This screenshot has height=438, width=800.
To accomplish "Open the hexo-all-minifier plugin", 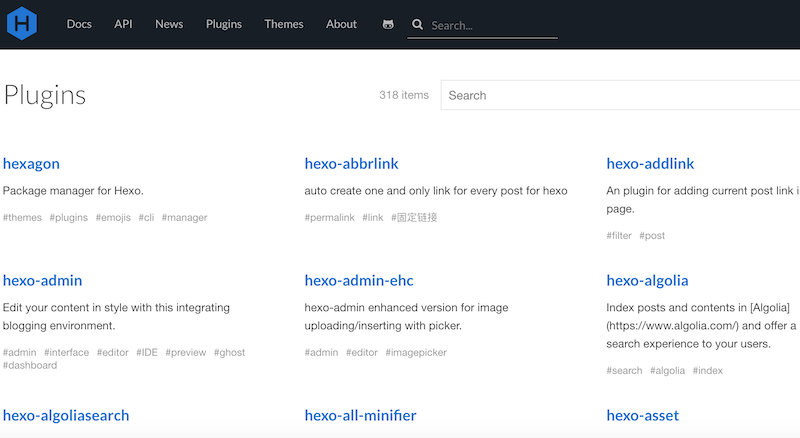I will pos(360,415).
